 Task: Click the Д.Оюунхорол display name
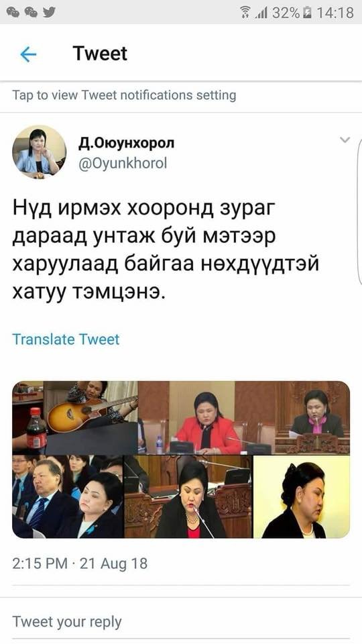(x=127, y=142)
